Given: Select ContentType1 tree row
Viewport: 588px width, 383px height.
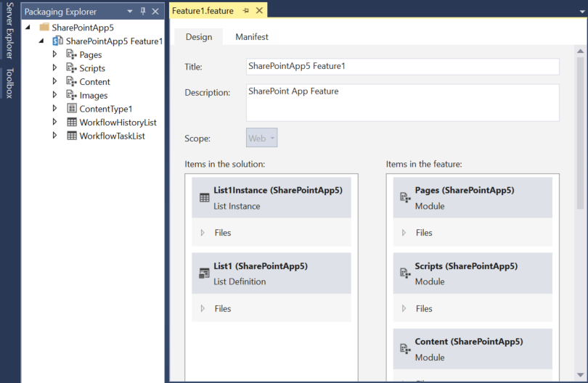Looking at the screenshot, I should 106,109.
